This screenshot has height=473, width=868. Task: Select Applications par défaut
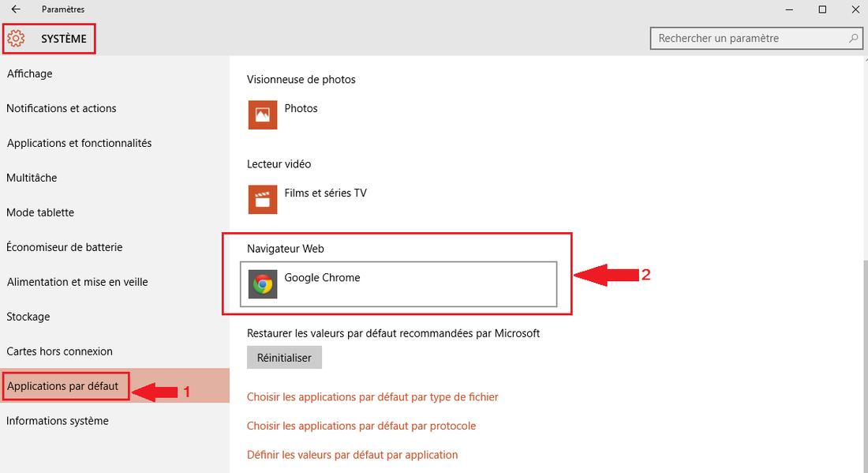point(114,386)
